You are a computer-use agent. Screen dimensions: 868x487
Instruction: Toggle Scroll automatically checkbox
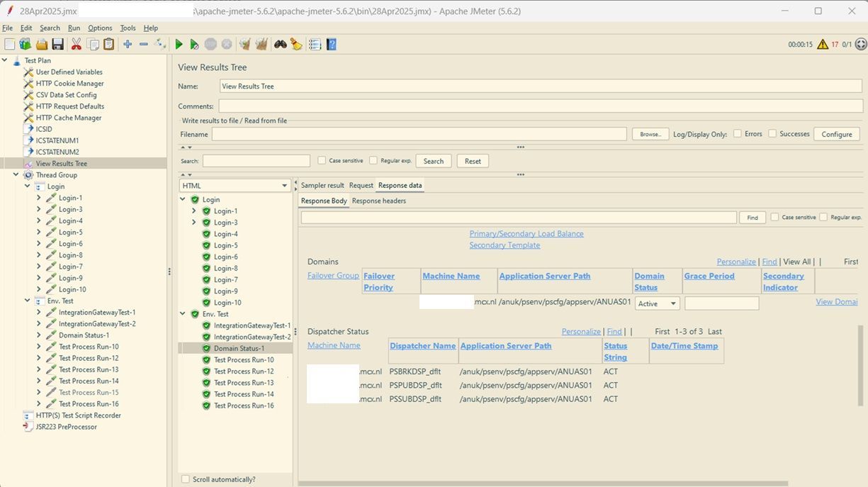(x=186, y=479)
